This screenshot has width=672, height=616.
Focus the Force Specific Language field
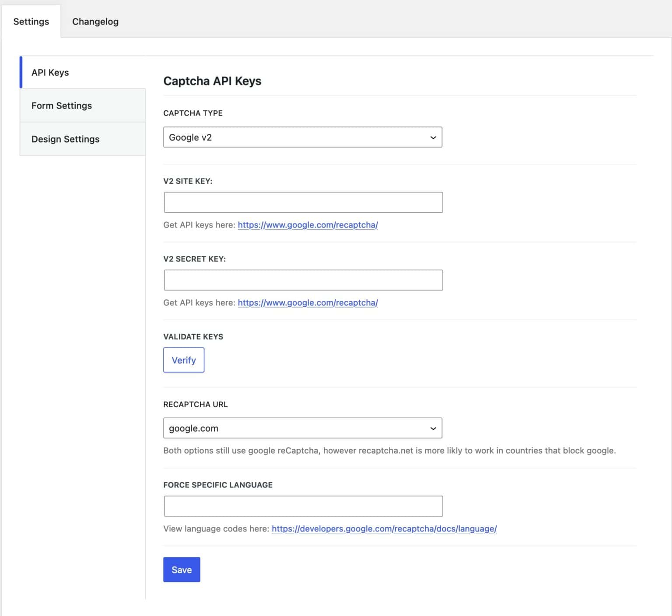[303, 506]
